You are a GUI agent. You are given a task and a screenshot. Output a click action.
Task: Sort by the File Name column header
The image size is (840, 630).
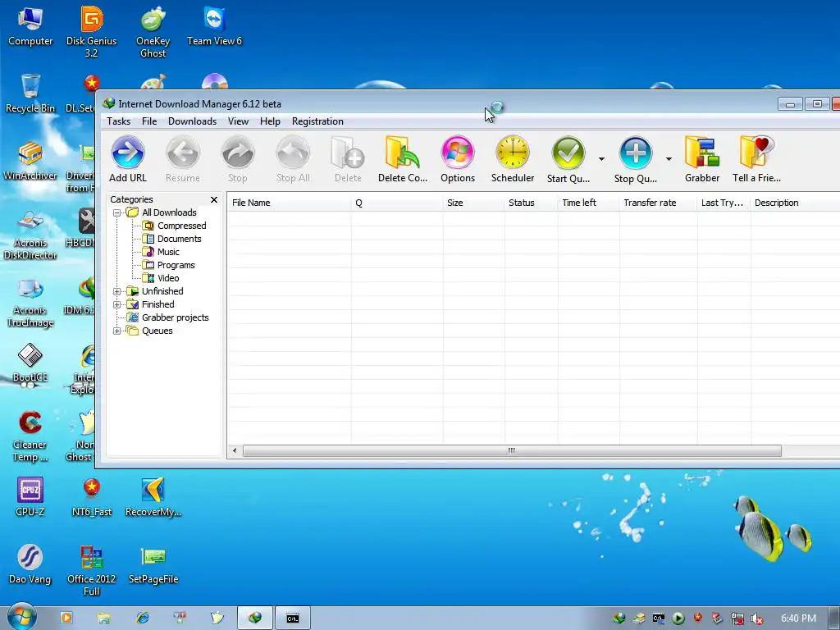[x=290, y=203]
